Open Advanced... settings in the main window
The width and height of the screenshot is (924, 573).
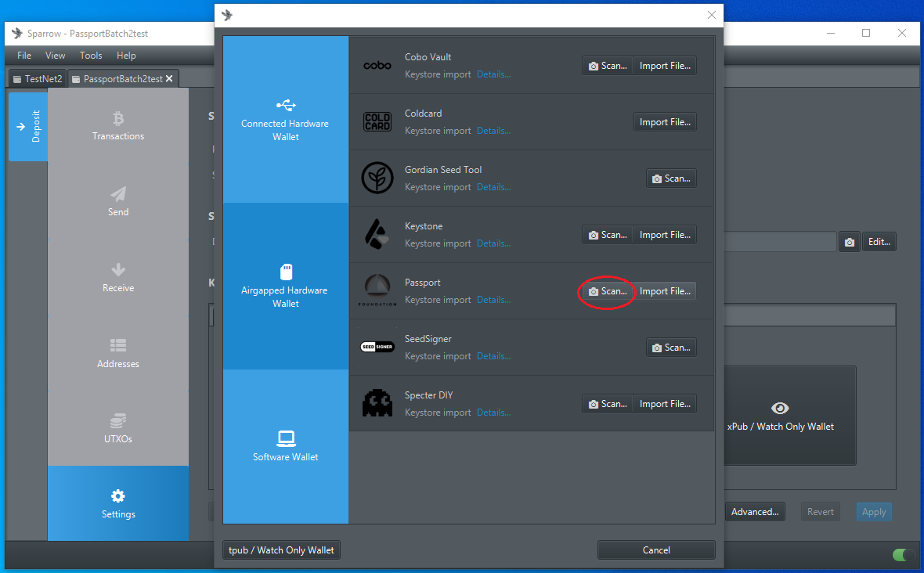[x=755, y=512]
